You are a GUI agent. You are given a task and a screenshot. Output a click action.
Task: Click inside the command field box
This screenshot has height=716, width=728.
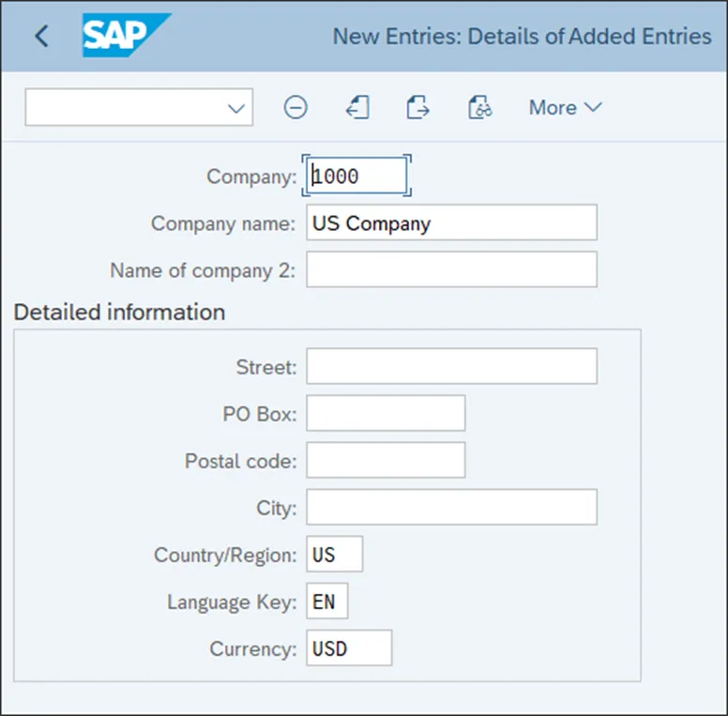[127, 108]
